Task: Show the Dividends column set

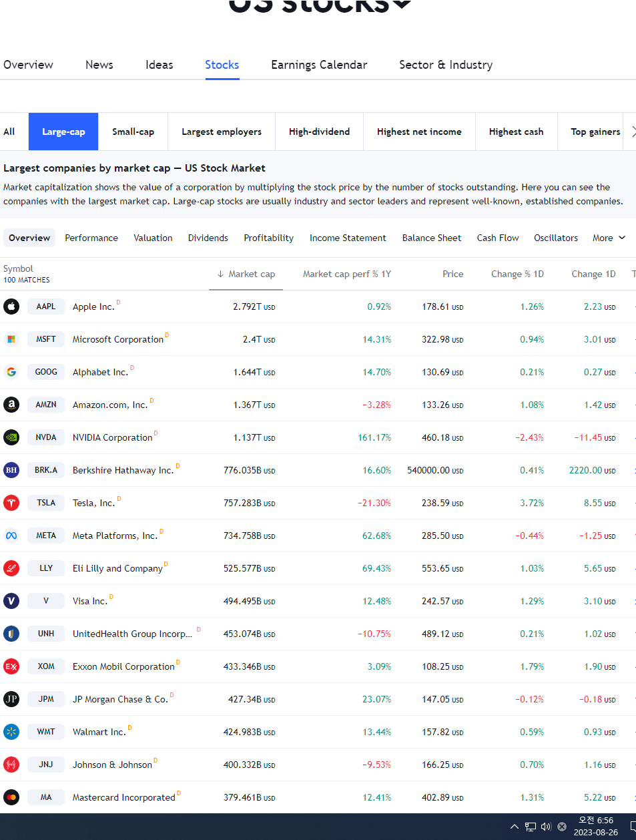Action: tap(208, 238)
